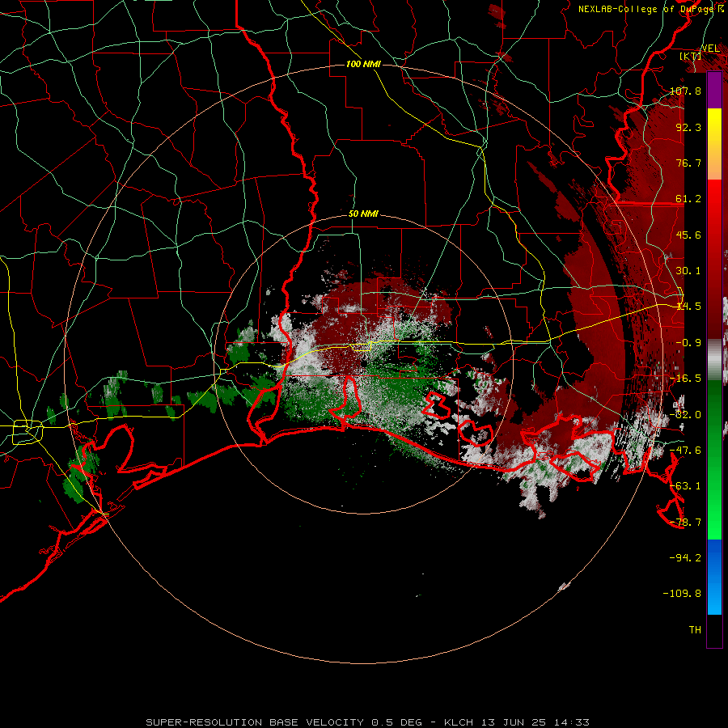Click the Super-Resolution Base Velocity caption
The width and height of the screenshot is (728, 728).
click(367, 722)
